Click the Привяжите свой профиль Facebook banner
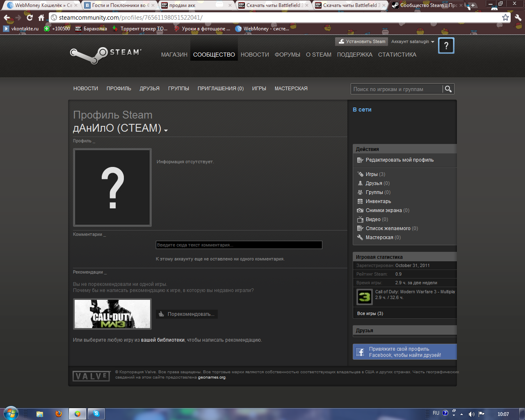Image resolution: width=525 pixels, height=420 pixels. (x=405, y=352)
